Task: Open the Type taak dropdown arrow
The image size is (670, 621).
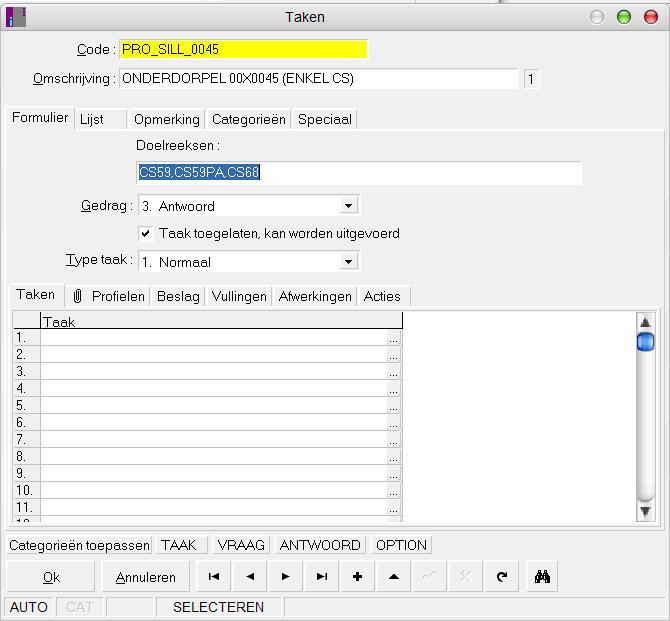Action: 349,262
